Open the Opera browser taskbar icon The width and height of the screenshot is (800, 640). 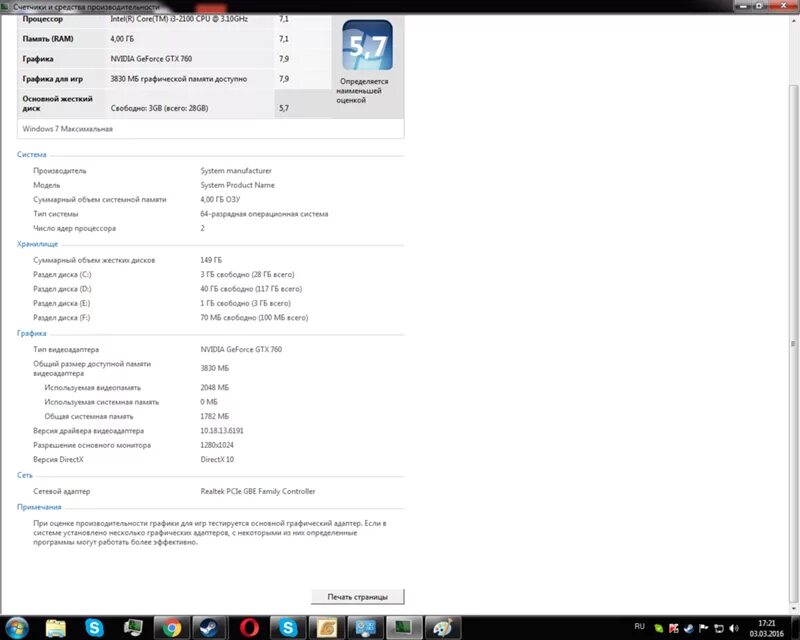tap(249, 628)
